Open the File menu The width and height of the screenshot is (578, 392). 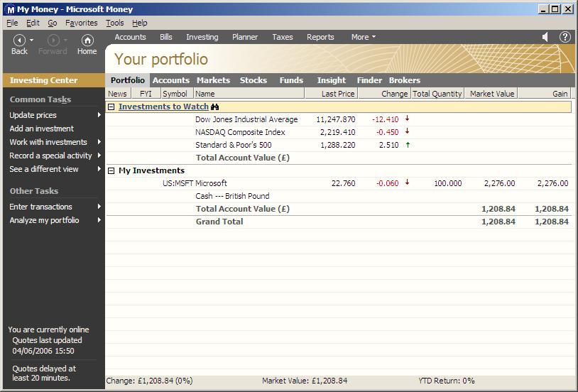[x=12, y=23]
